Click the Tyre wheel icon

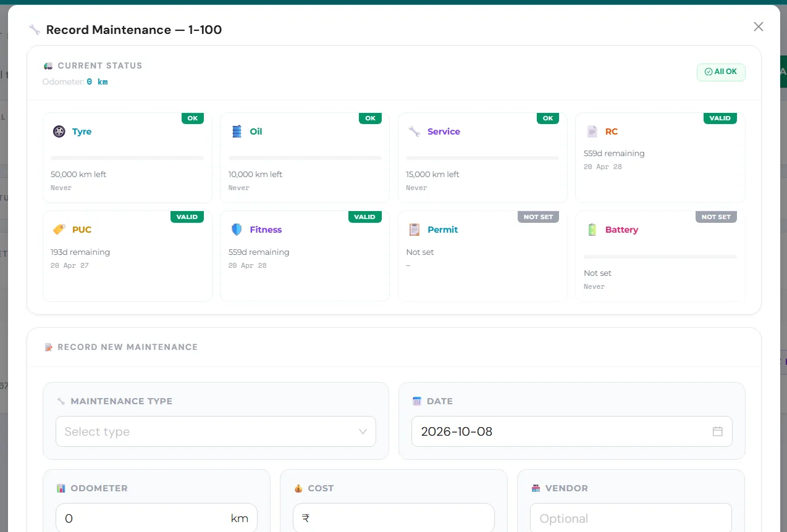59,131
